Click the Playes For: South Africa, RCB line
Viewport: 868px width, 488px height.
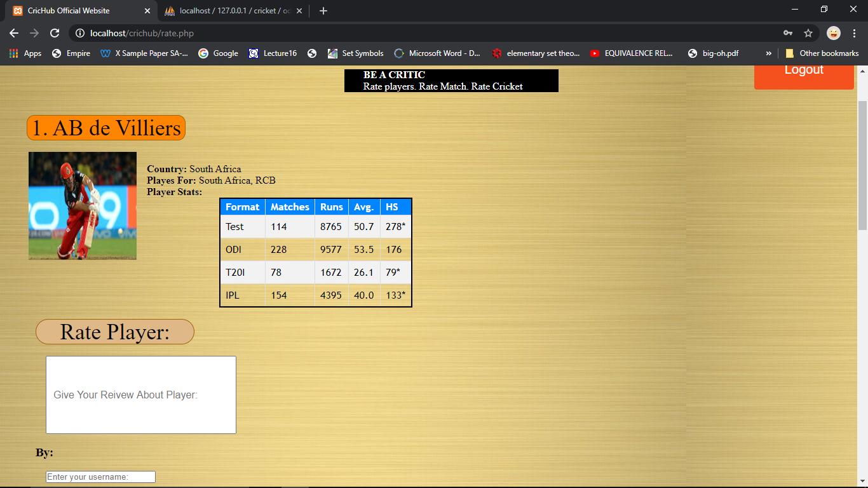tap(211, 180)
